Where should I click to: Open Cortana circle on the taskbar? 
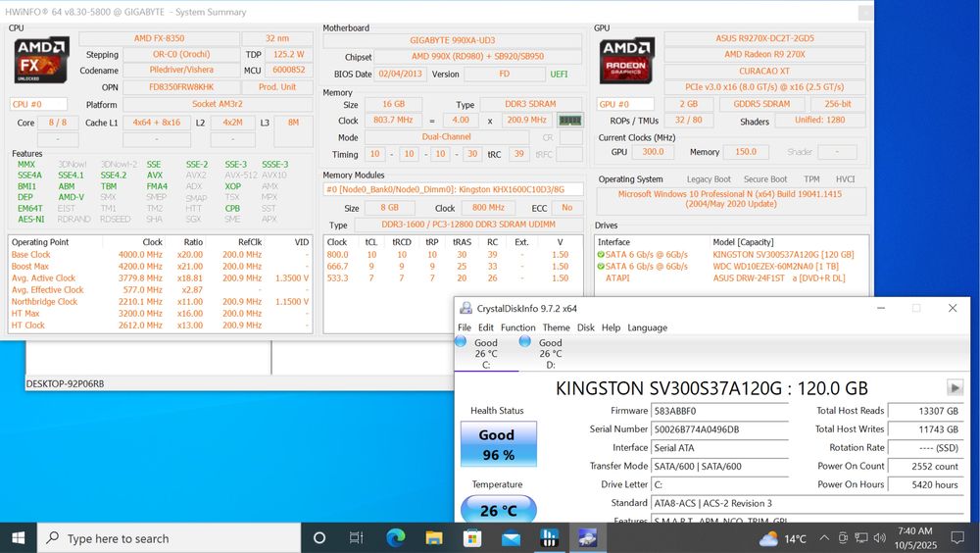tap(318, 538)
